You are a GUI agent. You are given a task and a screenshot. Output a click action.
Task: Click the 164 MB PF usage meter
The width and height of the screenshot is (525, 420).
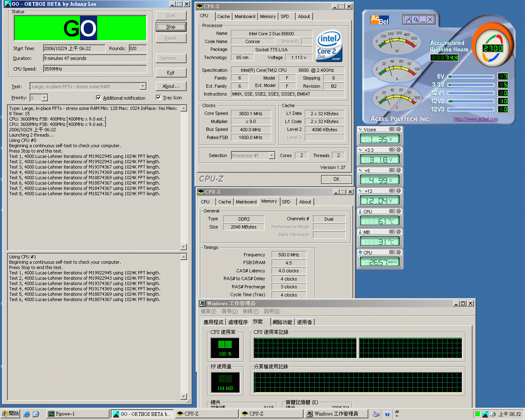click(x=225, y=382)
